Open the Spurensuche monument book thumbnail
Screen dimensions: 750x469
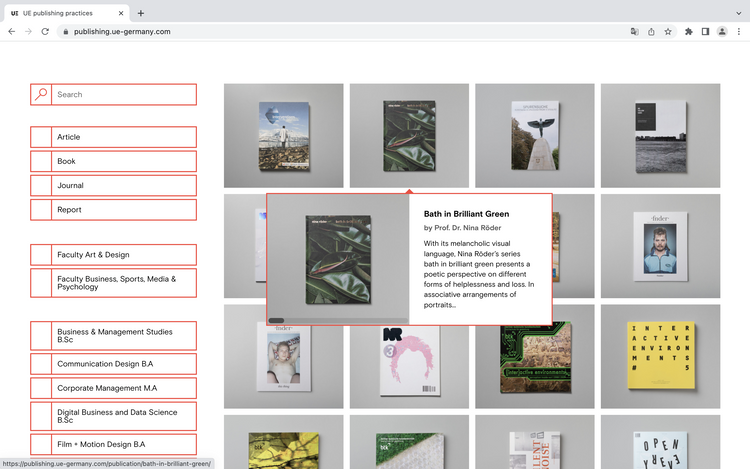535,136
